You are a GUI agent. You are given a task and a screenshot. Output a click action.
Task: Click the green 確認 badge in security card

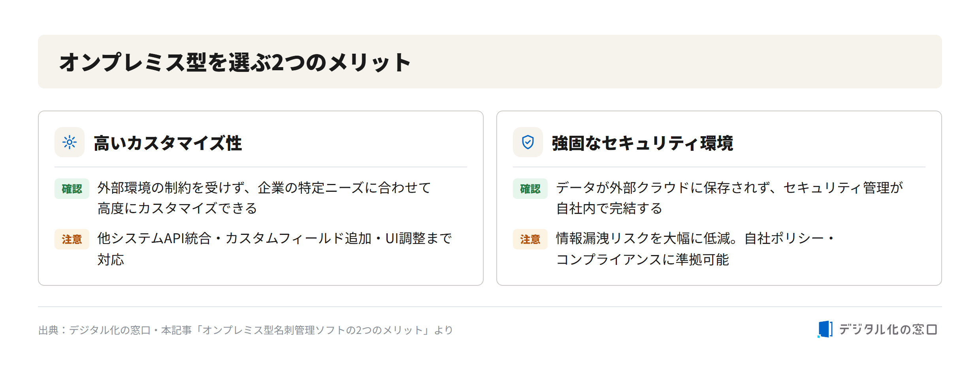click(530, 189)
